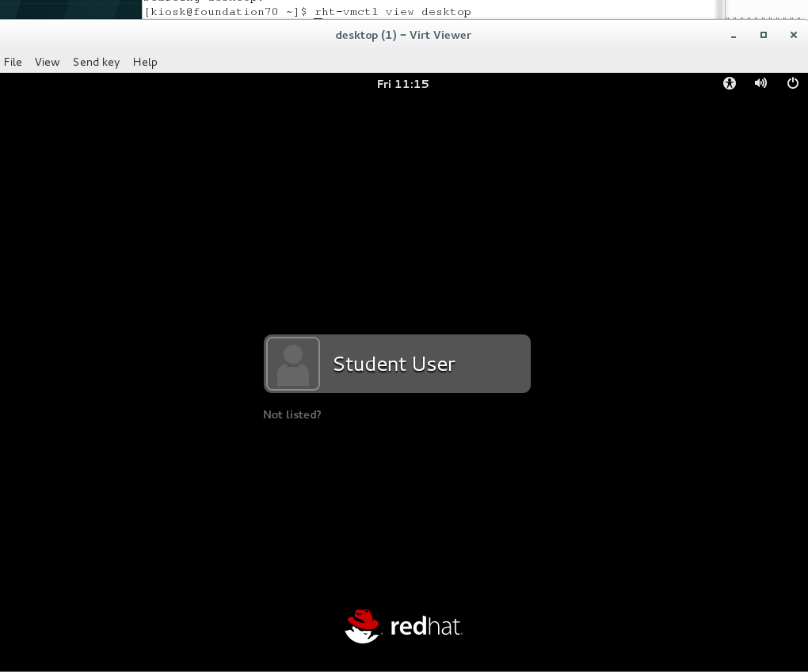The image size is (808, 672).
Task: Click the clock showing Fri 11:15
Action: (x=403, y=83)
